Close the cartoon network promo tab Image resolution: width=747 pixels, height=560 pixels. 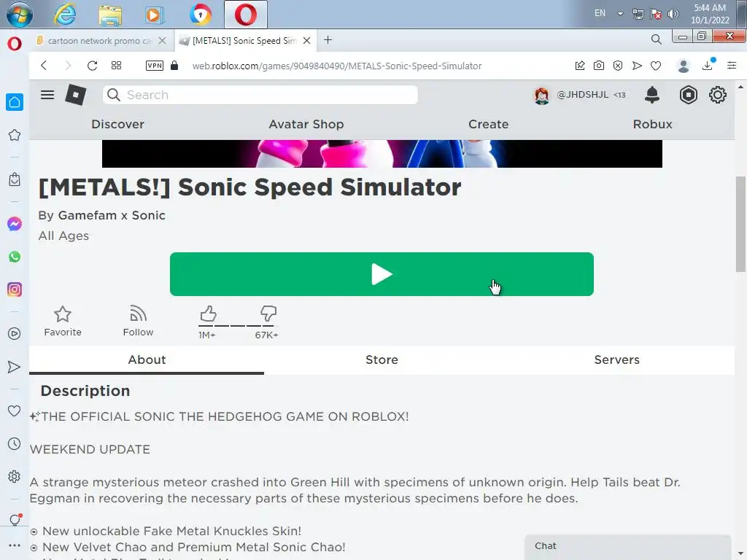coord(163,41)
